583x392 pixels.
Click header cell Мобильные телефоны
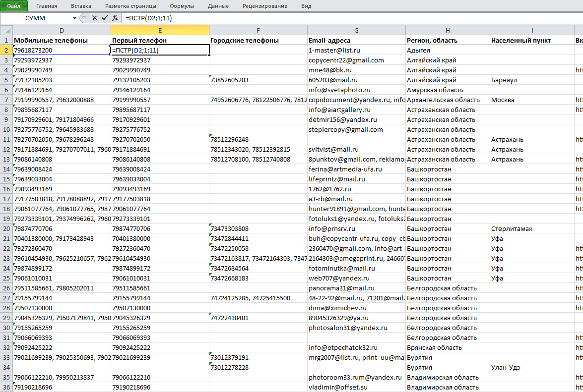point(62,41)
